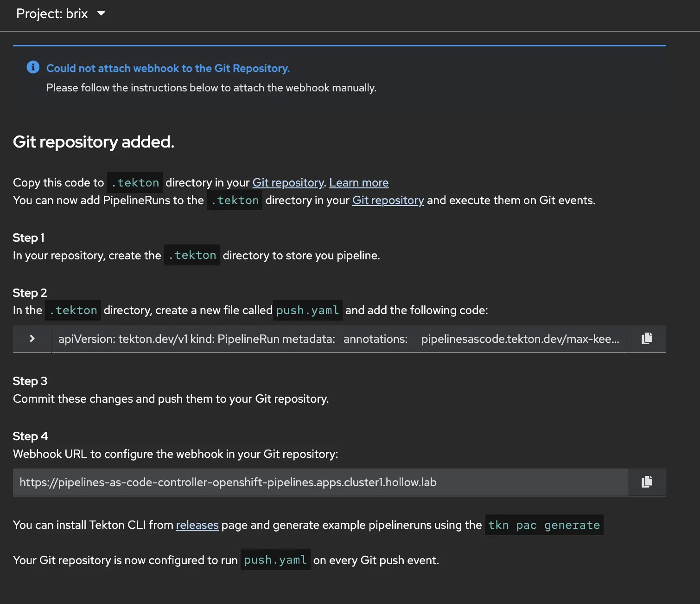Click .tekton code label in Step 1
This screenshot has height=604, width=700.
click(192, 256)
